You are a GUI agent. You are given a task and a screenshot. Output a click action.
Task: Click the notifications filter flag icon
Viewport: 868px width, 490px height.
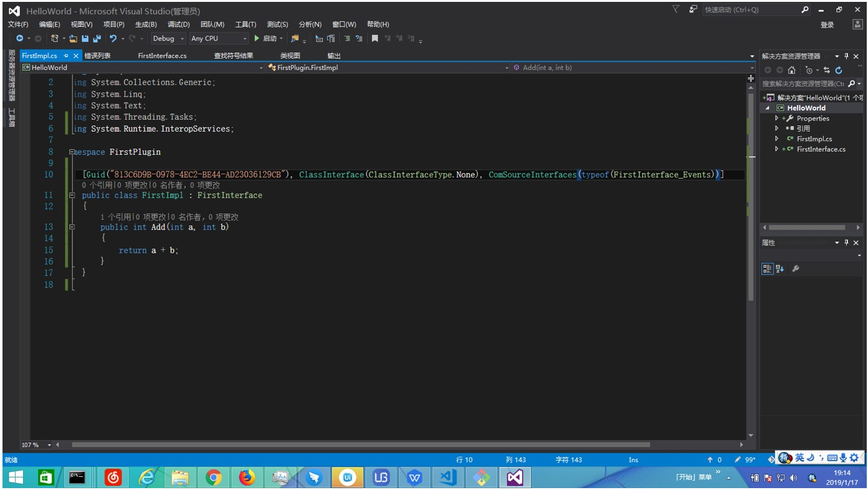click(676, 9)
